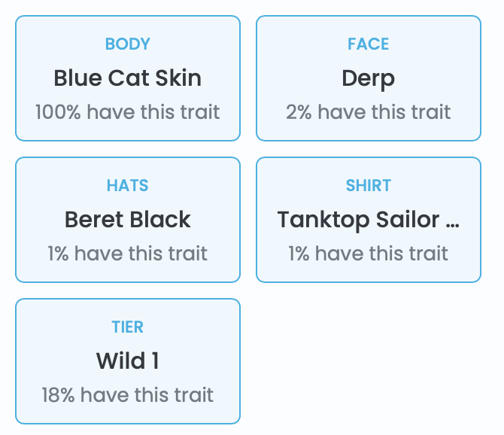Click the 1% rarity text under Beret Black

pyautogui.click(x=128, y=254)
